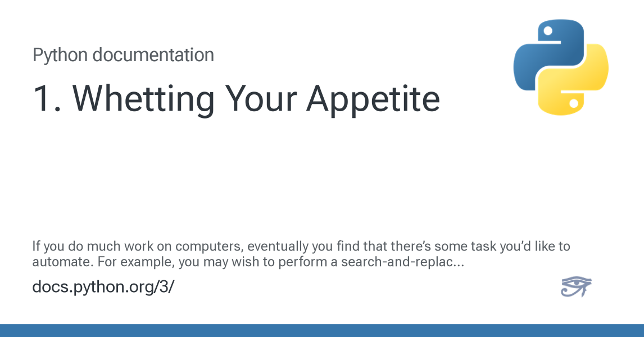Open the docs.python.org/3/ URL
The width and height of the screenshot is (644, 337).
click(103, 286)
